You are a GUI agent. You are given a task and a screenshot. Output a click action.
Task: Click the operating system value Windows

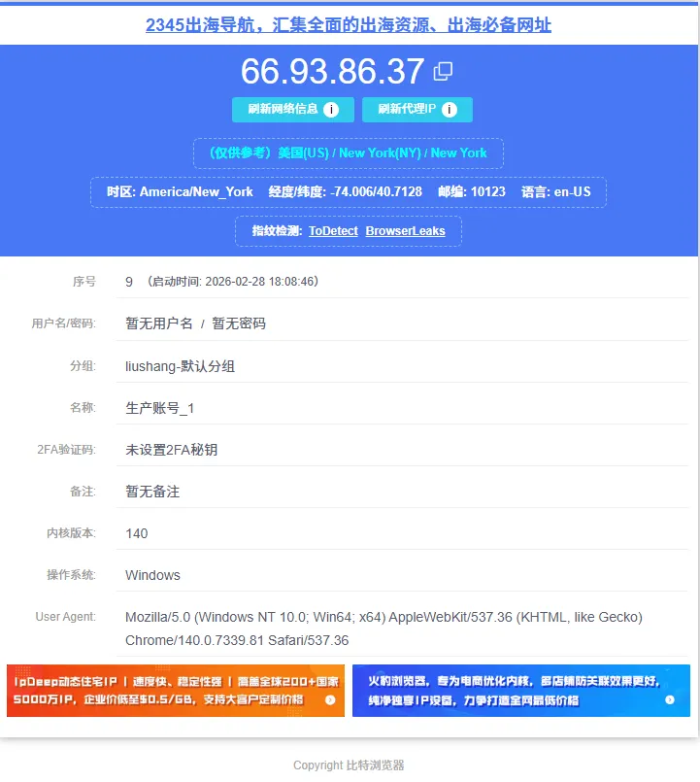152,575
